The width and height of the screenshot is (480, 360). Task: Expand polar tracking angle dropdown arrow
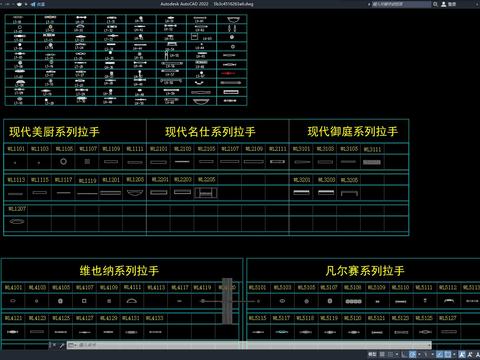coord(419,354)
